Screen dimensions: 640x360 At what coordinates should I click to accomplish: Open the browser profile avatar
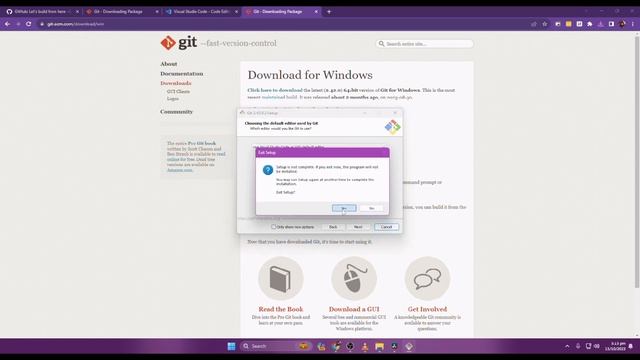tap(622, 24)
